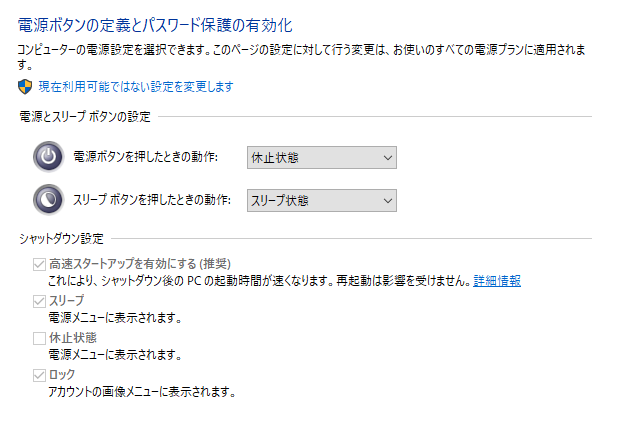The width and height of the screenshot is (625, 435).
Task: Click the スリープ ボタンを押したときの動作 label
Action: click(x=156, y=201)
